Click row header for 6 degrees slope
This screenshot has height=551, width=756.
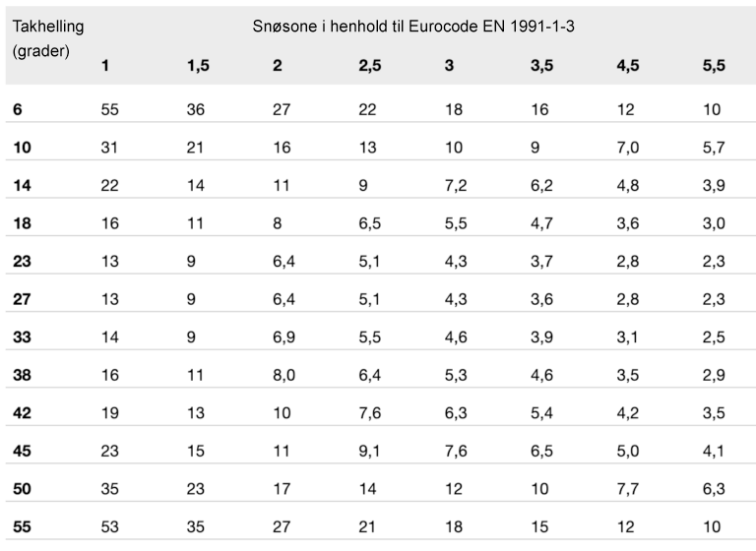19,108
